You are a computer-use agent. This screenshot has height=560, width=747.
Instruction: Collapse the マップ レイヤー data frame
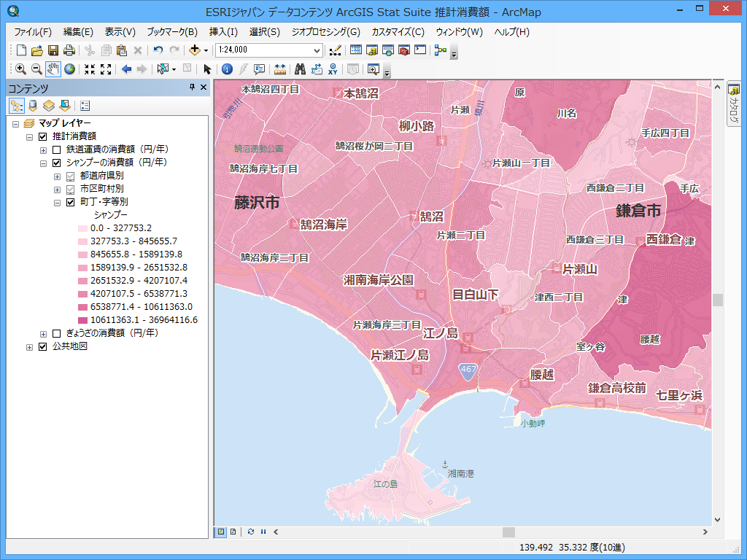pyautogui.click(x=16, y=124)
